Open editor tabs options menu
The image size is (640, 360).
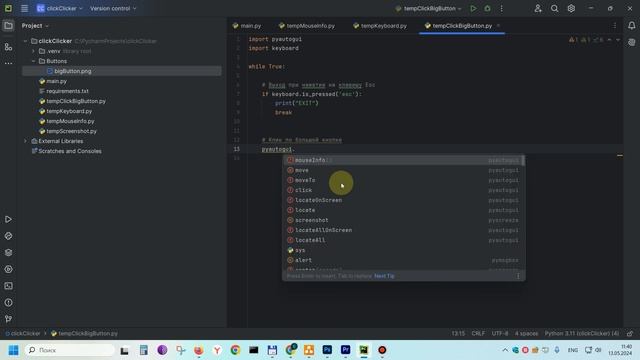click(x=615, y=26)
